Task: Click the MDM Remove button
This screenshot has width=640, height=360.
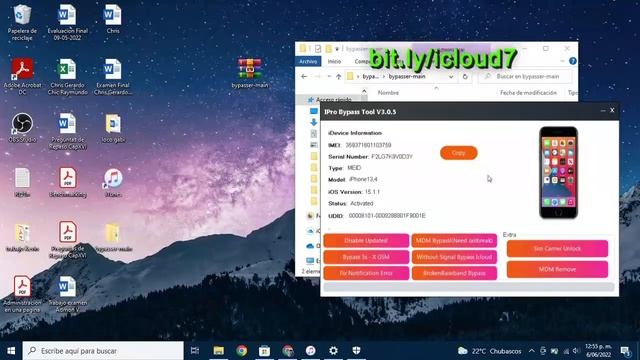Action: 557,269
